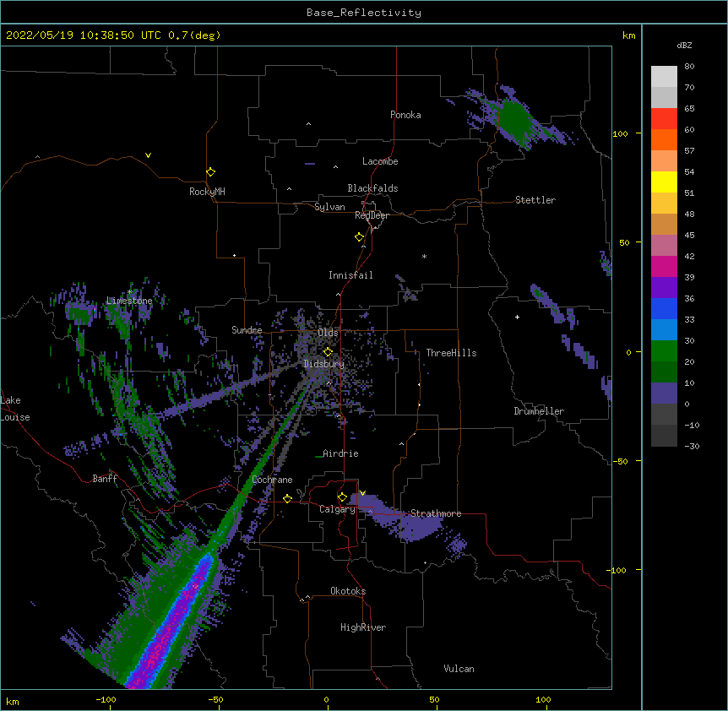Screen dimensions: 728x711
Task: Click the slate purple 0-10 dBZ legend swatch
Action: pos(664,393)
